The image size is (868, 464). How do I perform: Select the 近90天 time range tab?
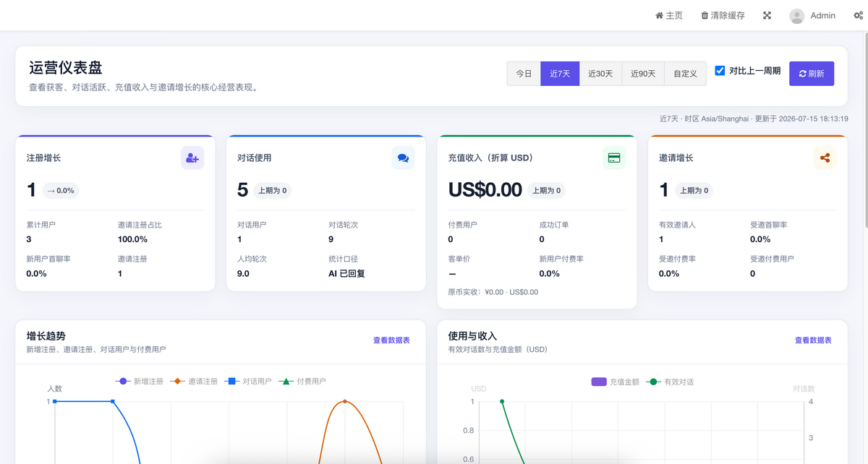[x=643, y=74]
